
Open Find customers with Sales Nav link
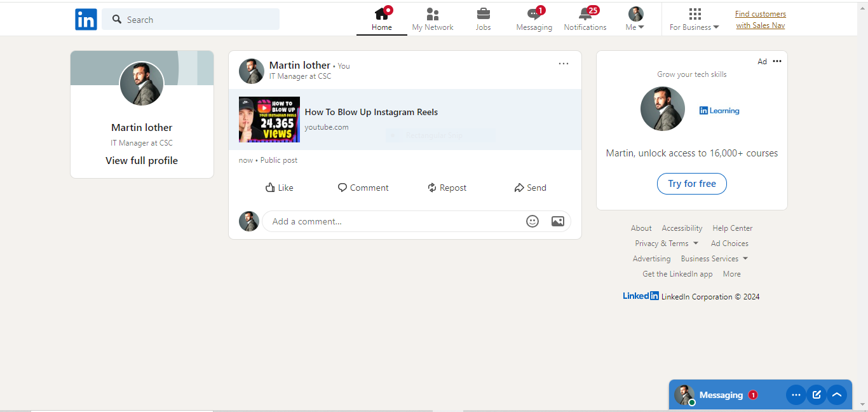pyautogui.click(x=761, y=20)
